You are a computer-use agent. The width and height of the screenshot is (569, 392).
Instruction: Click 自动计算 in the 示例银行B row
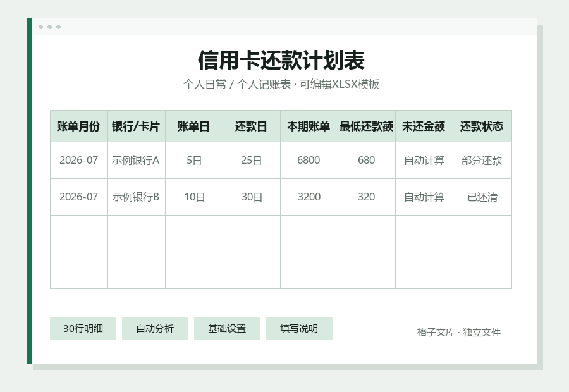tap(424, 197)
